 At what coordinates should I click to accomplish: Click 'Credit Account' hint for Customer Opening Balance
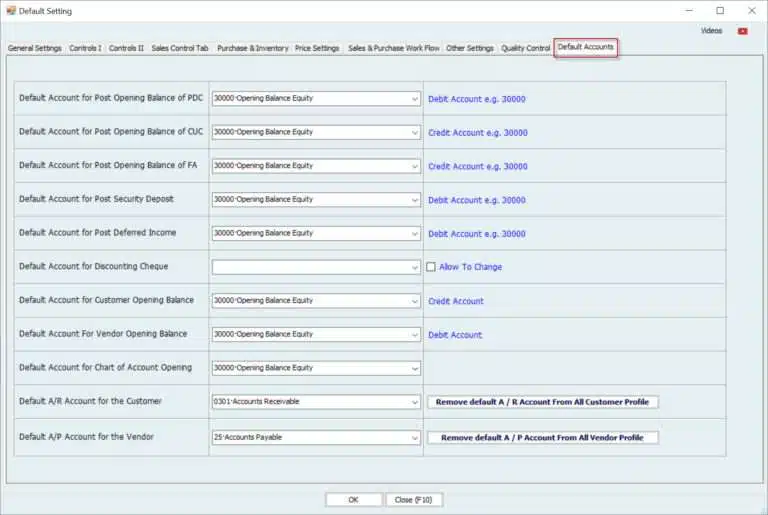click(456, 301)
